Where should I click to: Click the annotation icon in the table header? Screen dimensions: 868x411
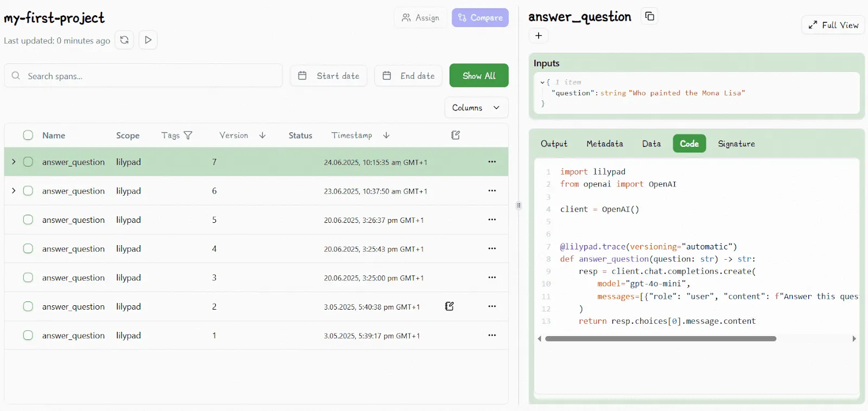(456, 135)
